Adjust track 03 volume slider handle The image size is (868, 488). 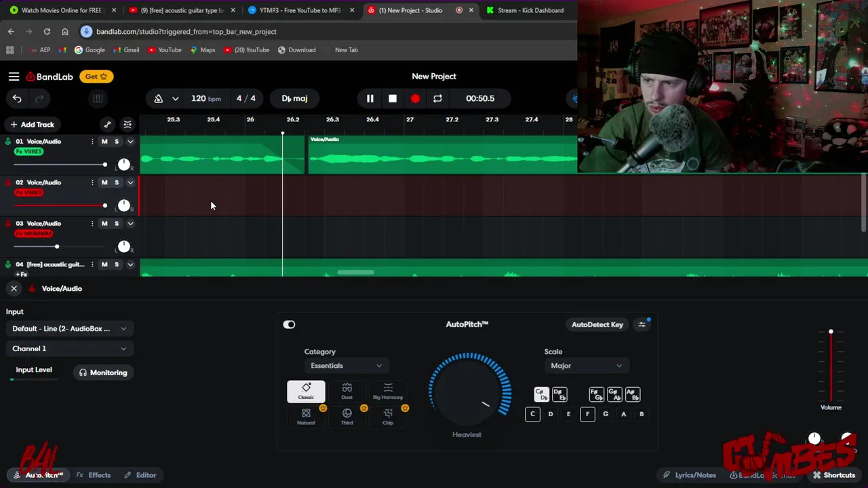click(x=57, y=247)
